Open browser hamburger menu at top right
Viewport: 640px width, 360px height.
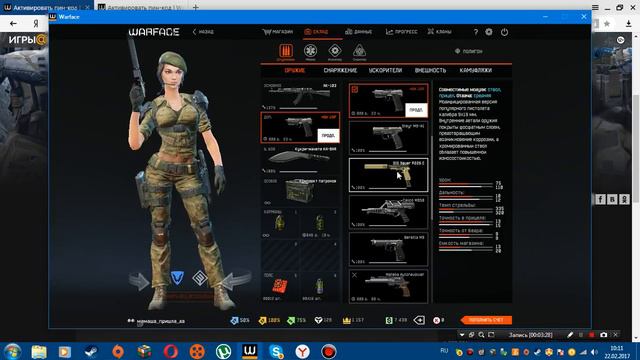coord(596,7)
